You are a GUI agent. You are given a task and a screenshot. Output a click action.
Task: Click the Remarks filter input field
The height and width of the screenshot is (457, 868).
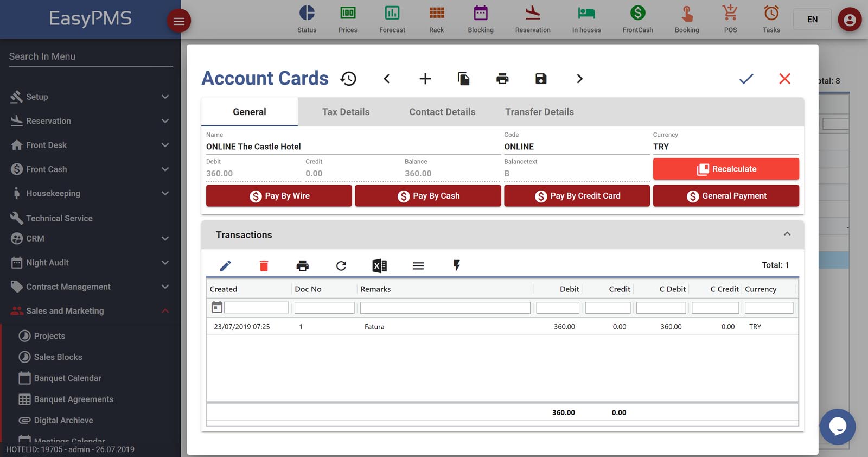pyautogui.click(x=445, y=308)
